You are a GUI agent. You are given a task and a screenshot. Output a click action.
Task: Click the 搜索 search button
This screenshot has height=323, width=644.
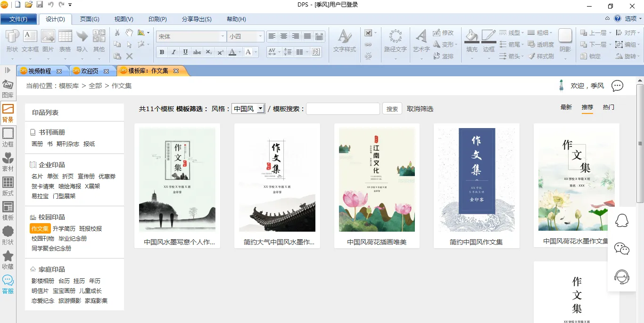point(392,109)
